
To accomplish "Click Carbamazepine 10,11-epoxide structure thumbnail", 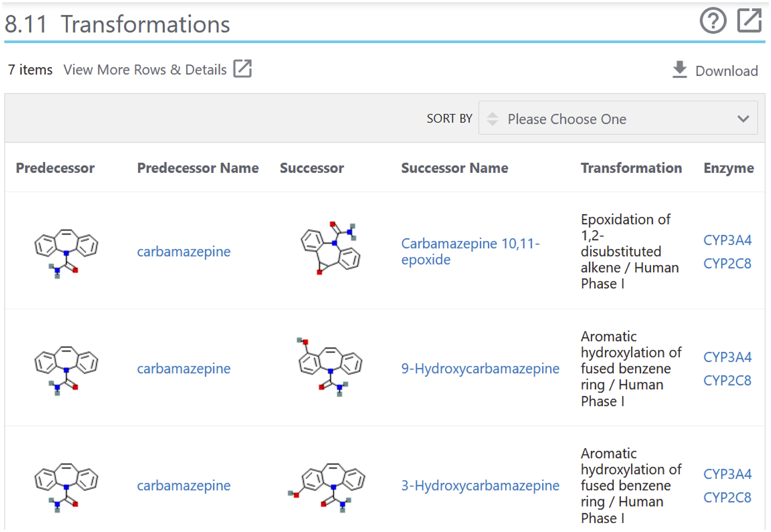I will tap(330, 248).
